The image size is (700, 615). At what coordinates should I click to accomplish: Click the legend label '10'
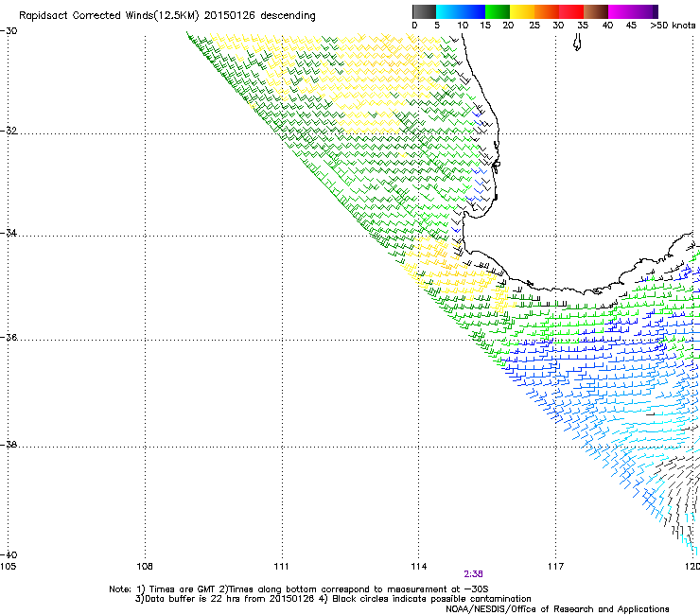[463, 26]
